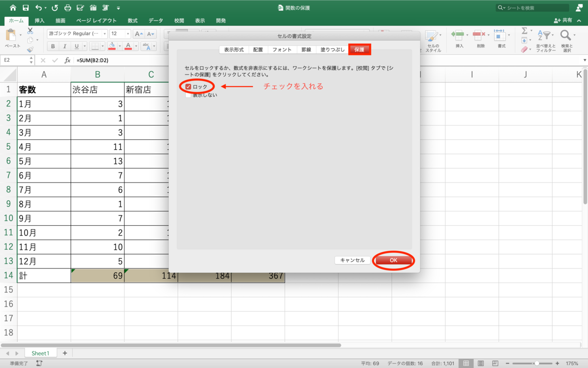The width and height of the screenshot is (588, 368).
Task: Open the font size dropdown
Action: click(127, 34)
